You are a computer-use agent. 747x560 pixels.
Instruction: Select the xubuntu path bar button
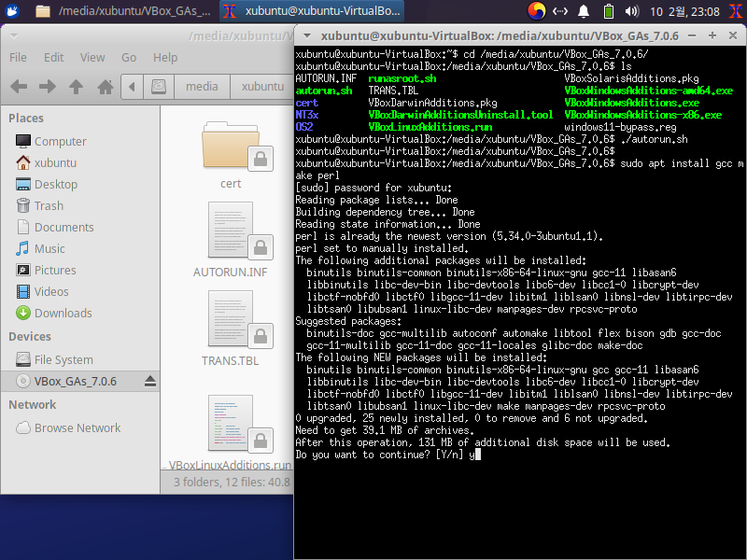click(x=262, y=87)
